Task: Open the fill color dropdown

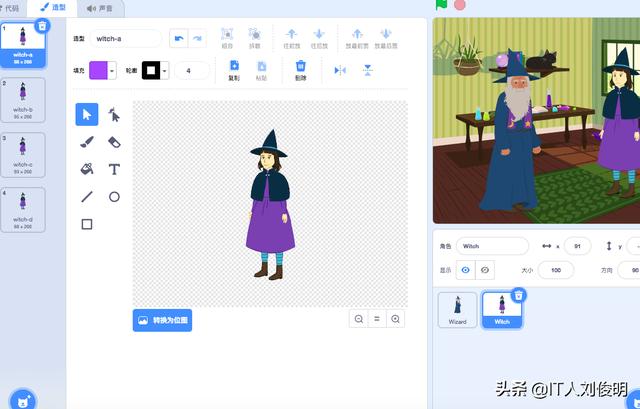Action: coord(112,70)
